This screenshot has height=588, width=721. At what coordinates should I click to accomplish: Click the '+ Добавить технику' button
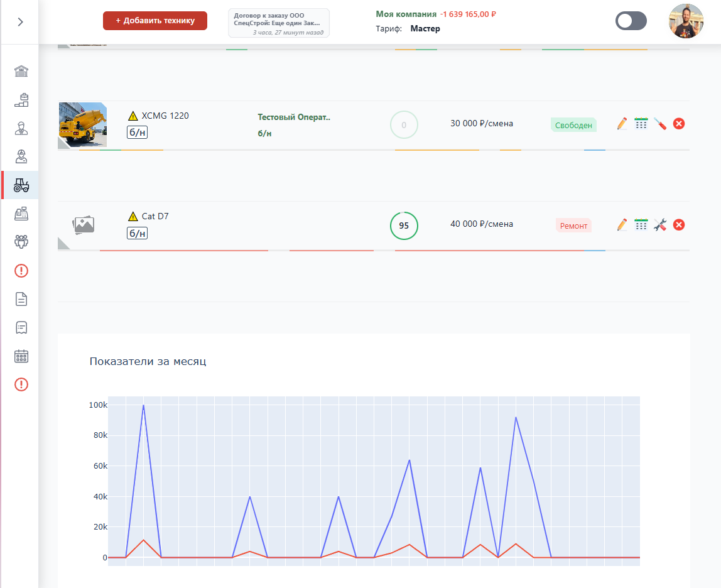pos(155,21)
